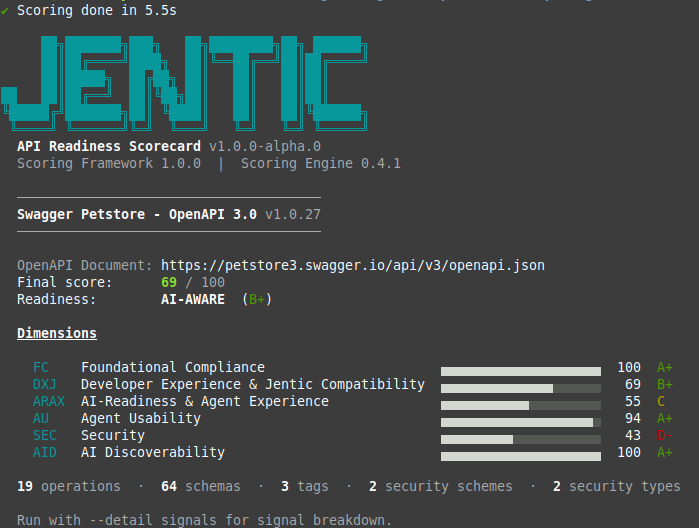This screenshot has height=528, width=699.
Task: Click the Agent Usability score '94'
Action: 633,418
